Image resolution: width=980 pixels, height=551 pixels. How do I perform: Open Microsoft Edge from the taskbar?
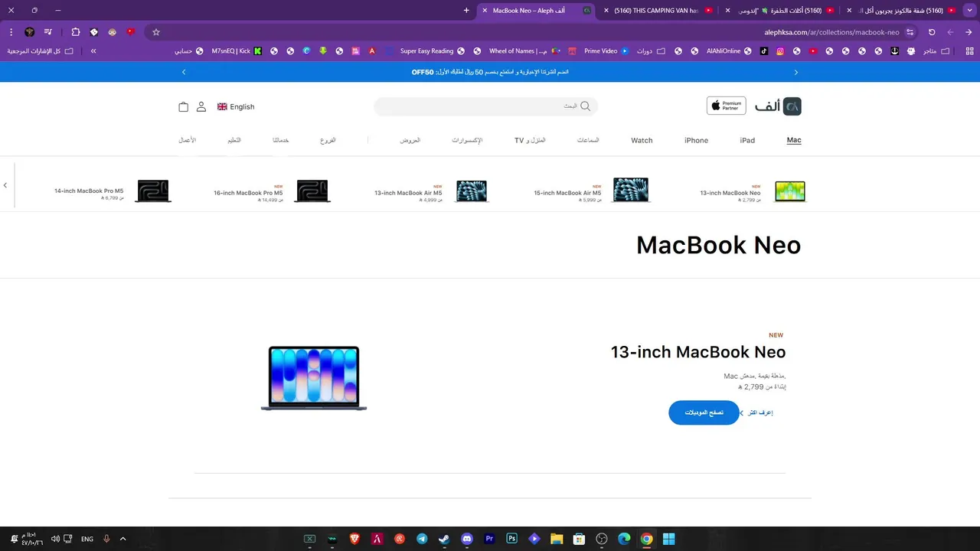(624, 539)
